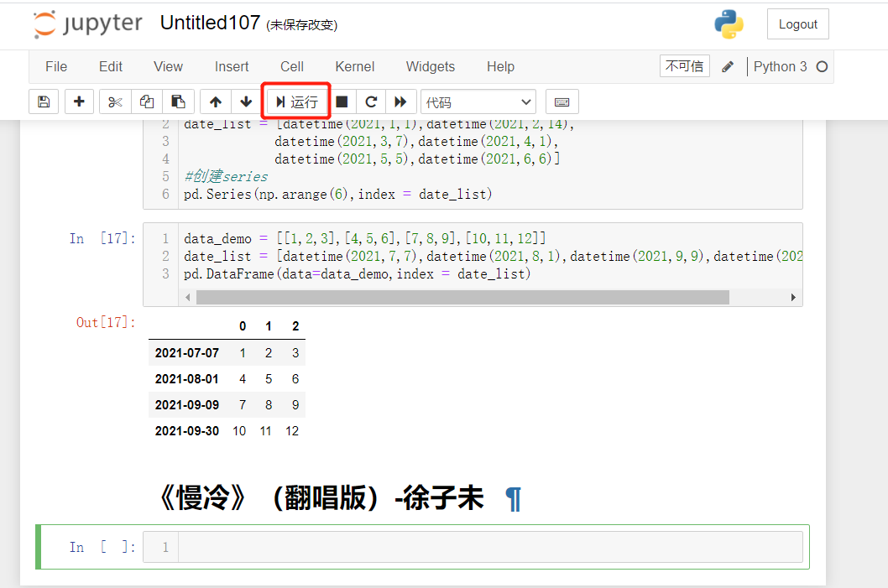Paste cells below icon
Image resolution: width=888 pixels, height=588 pixels.
[179, 101]
